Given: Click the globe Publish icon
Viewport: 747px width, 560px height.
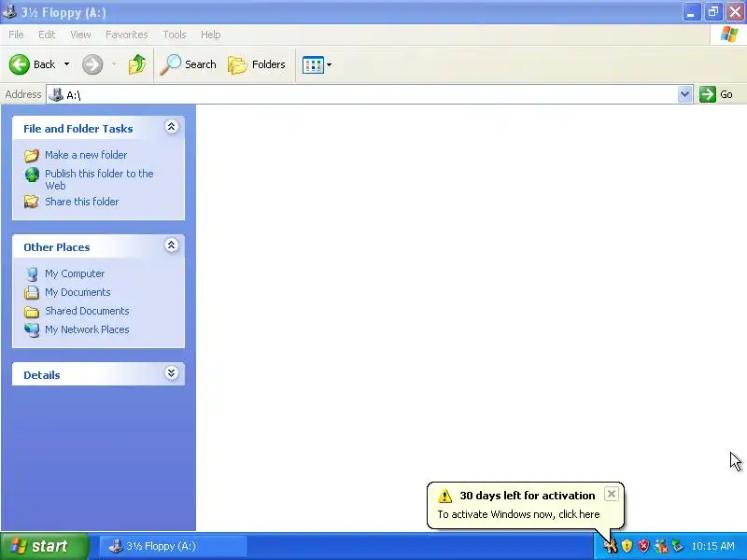Looking at the screenshot, I should pyautogui.click(x=32, y=175).
